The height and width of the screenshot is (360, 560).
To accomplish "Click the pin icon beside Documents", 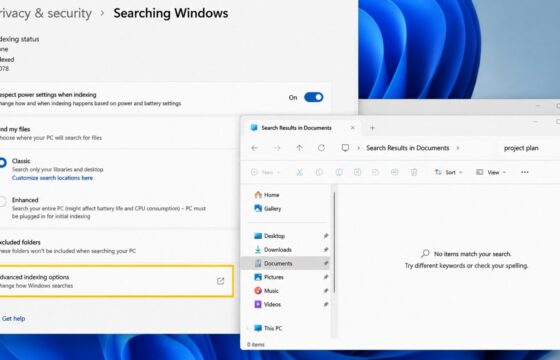I will (326, 263).
